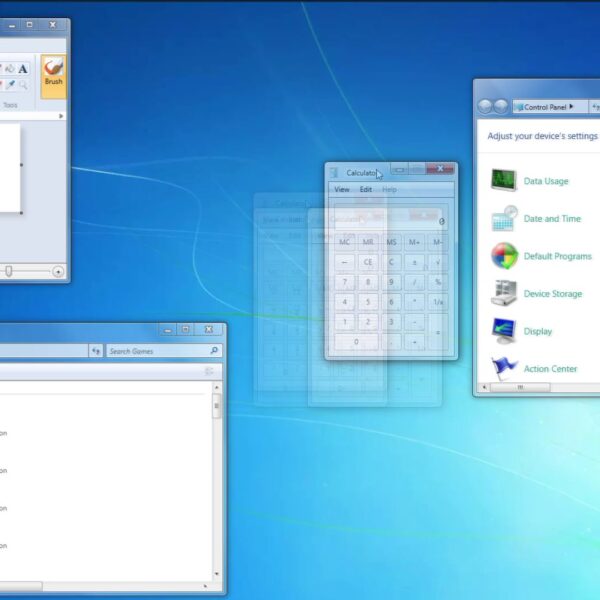Open the Action Center flag icon
This screenshot has width=600, height=600.
coord(504,368)
